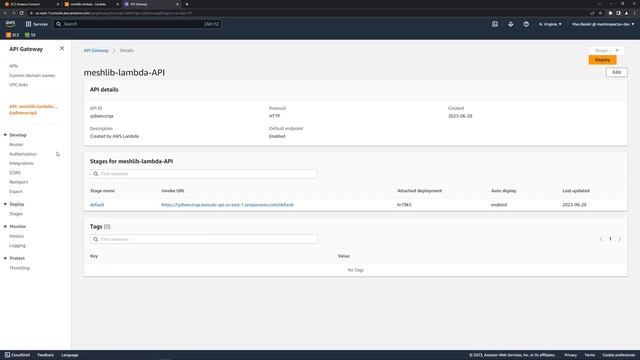Select CORS in the sidebar
Image resolution: width=640 pixels, height=360 pixels.
(15, 173)
